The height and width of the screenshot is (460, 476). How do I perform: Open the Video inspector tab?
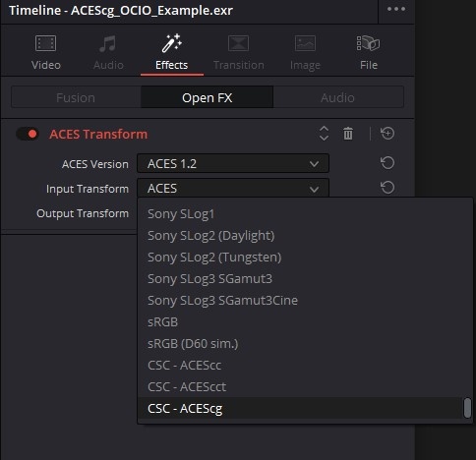point(46,52)
